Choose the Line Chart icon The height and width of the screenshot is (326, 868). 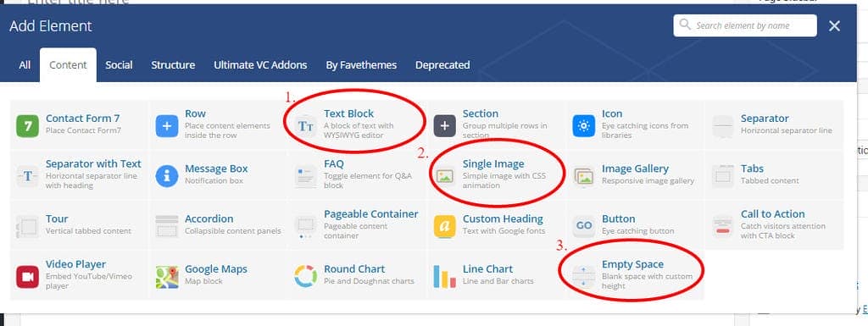tap(444, 276)
